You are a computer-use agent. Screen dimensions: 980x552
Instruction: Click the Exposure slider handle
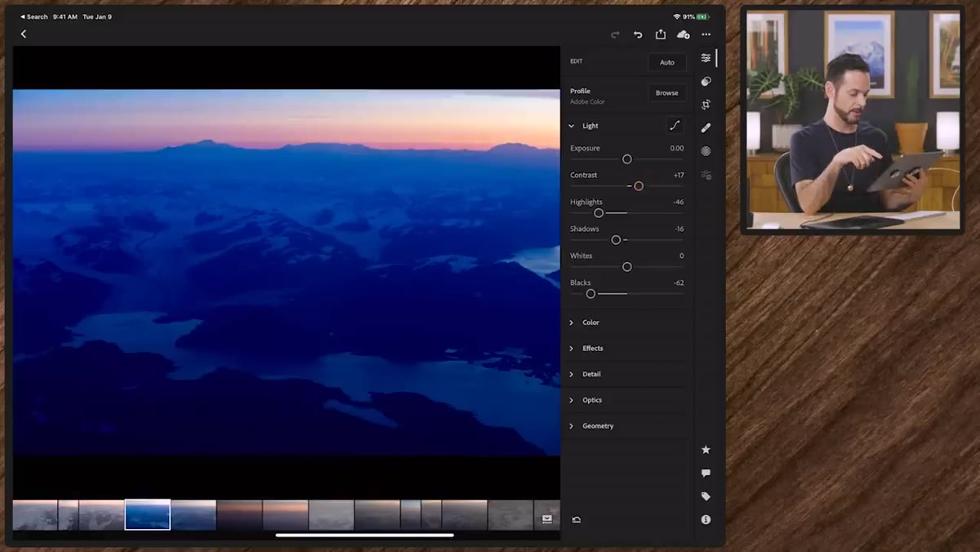(627, 159)
